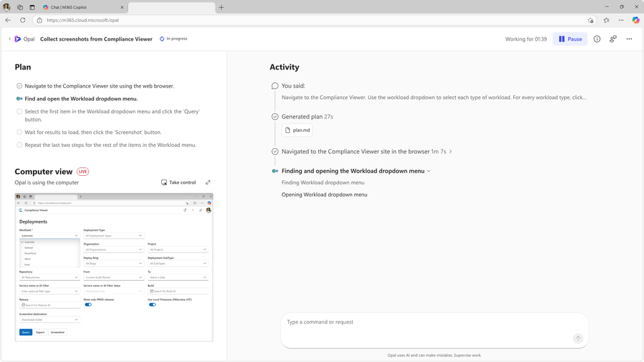This screenshot has height=362, width=644.
Task: Click the browser back arrow
Action: (x=8, y=20)
